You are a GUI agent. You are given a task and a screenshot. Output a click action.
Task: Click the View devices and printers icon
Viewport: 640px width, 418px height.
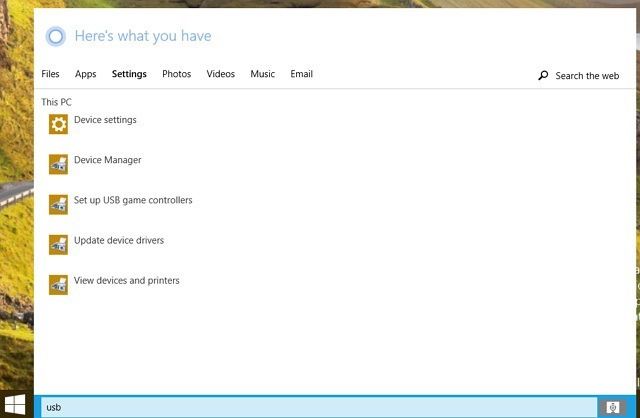pyautogui.click(x=58, y=284)
